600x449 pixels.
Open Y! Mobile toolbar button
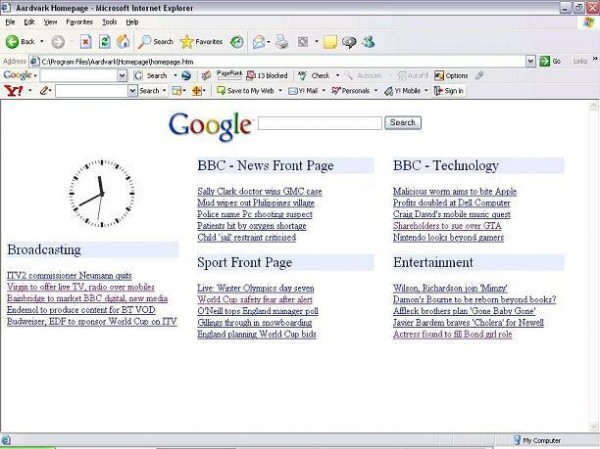click(x=403, y=91)
